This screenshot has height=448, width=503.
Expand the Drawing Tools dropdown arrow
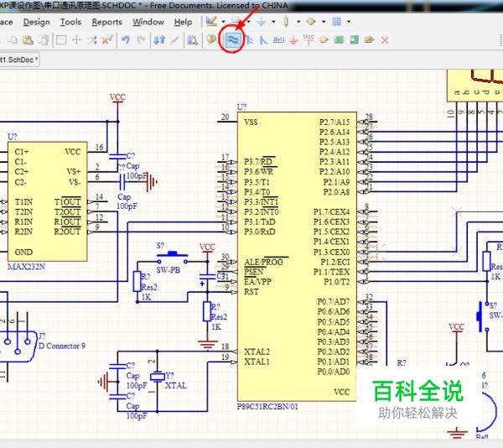coord(224,22)
